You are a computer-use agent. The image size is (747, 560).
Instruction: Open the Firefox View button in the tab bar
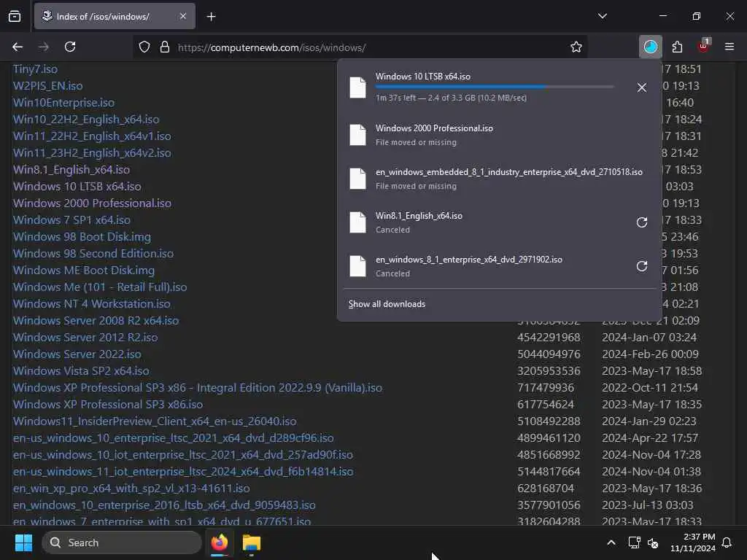(15, 17)
